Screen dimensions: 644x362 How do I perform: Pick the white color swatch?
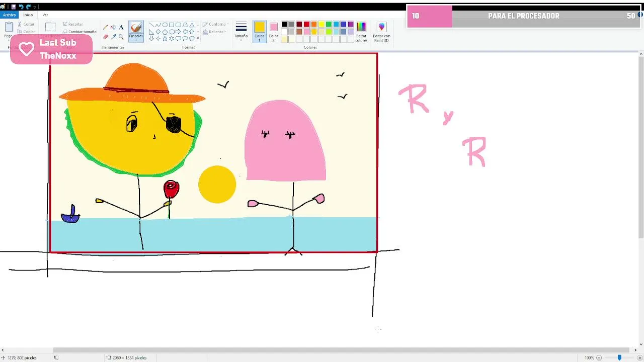click(284, 32)
